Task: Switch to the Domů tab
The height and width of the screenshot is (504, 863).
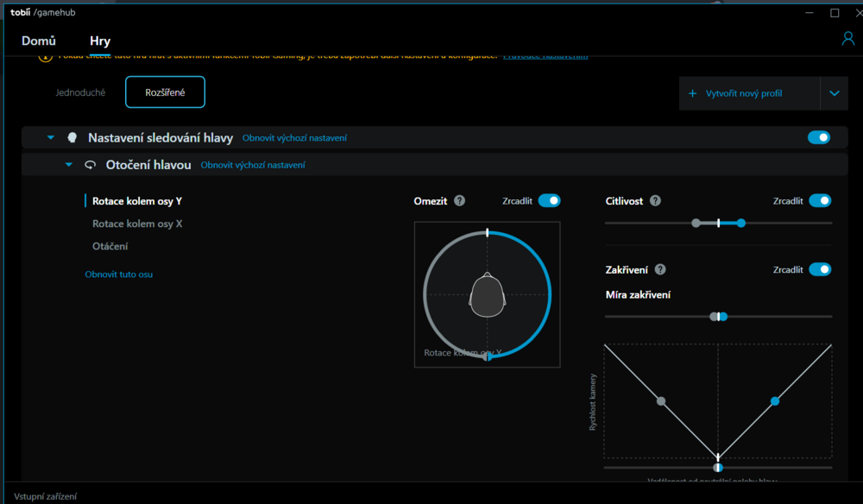Action: coord(39,41)
